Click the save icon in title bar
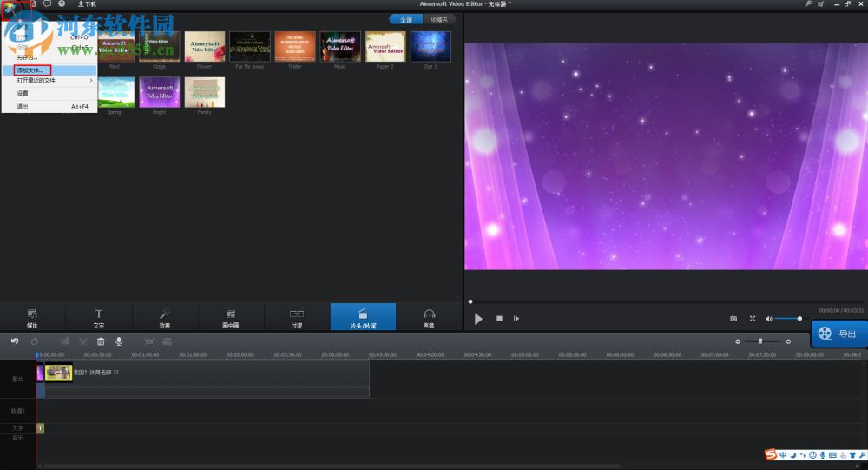The height and width of the screenshot is (470, 868). point(33,3)
